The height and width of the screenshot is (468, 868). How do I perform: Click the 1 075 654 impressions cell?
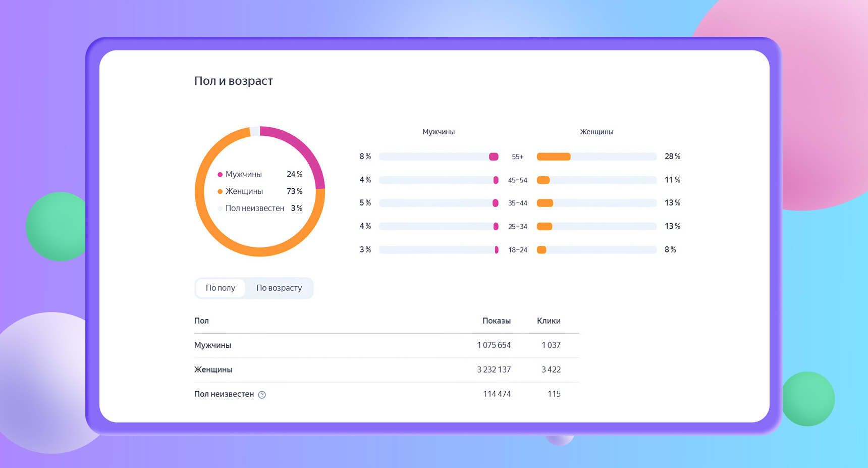(x=494, y=345)
